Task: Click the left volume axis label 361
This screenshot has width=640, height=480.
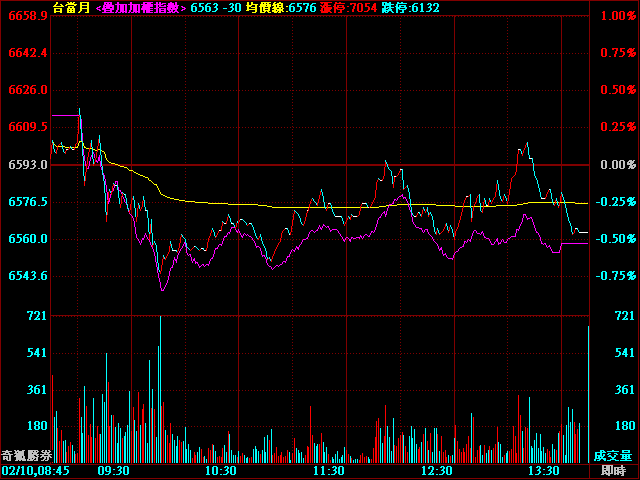Action: coord(37,390)
